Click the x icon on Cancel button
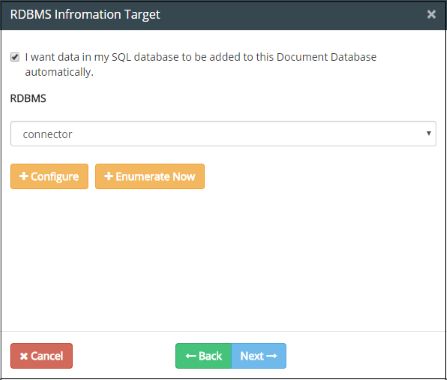Viewport: 447px width, 380px height. tap(24, 356)
